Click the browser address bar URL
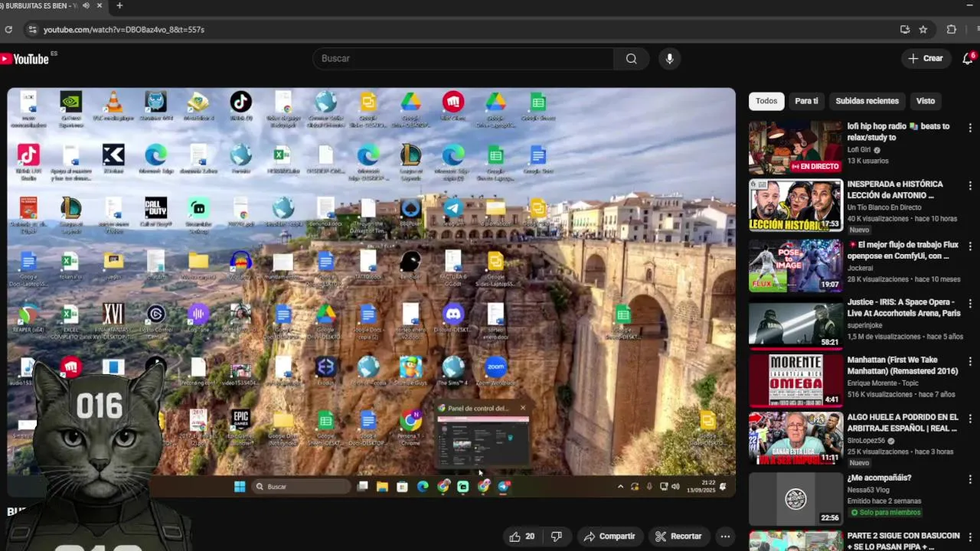Viewport: 980px width, 551px height. (124, 29)
